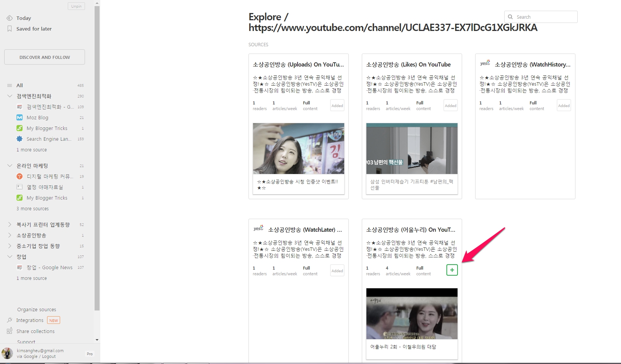
Task: Collapse the 창업 category
Action: [x=10, y=257]
